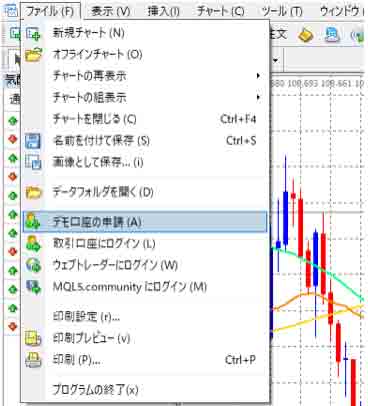Click the ウェブトレーダーにログイン globe icon

pyautogui.click(x=33, y=265)
